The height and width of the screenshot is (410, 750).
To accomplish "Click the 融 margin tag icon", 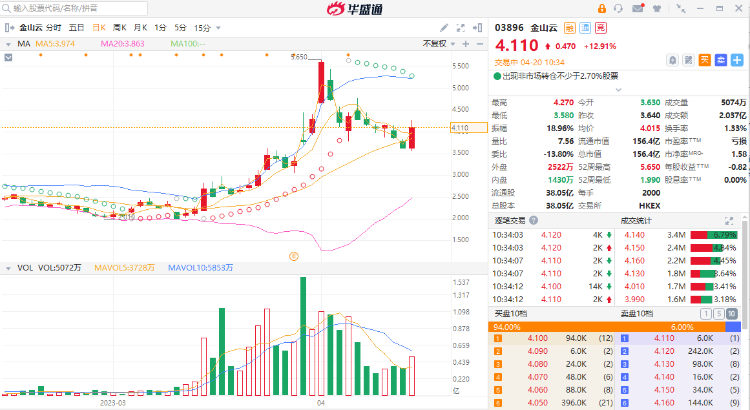I will (x=569, y=28).
